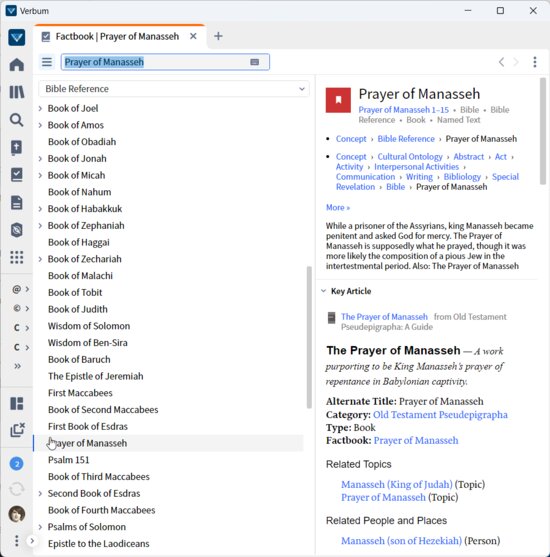Click the book list vertical scrollbar
550x557 pixels.
point(309,337)
